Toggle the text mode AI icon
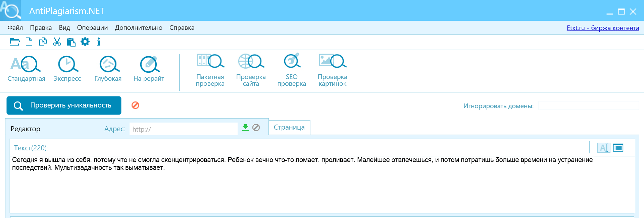Screen dimensions: 644x218 pos(604,148)
